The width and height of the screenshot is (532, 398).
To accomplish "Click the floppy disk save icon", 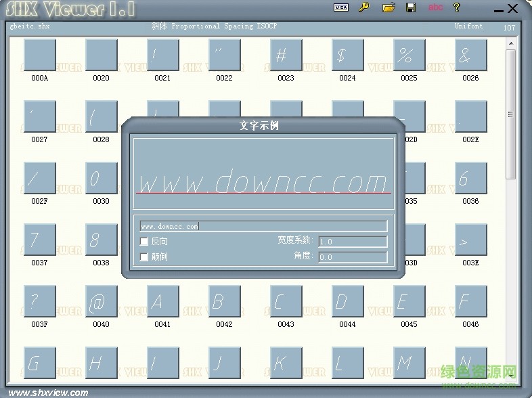I will click(x=411, y=7).
